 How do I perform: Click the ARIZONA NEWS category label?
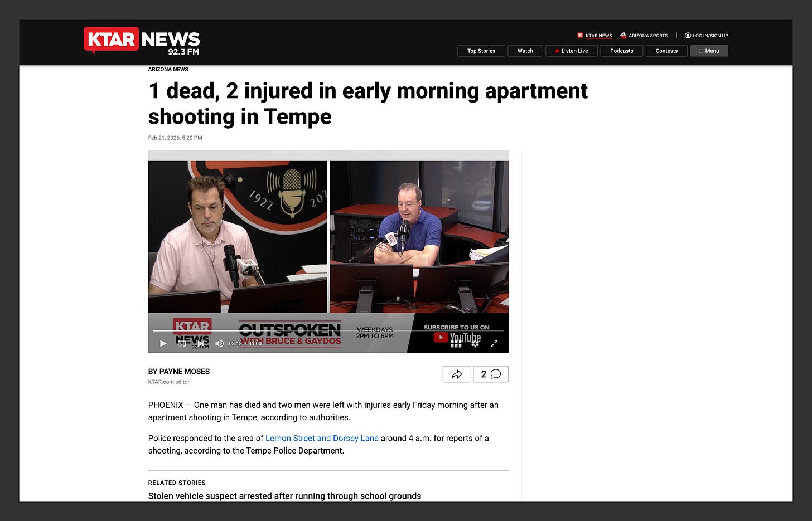[168, 70]
